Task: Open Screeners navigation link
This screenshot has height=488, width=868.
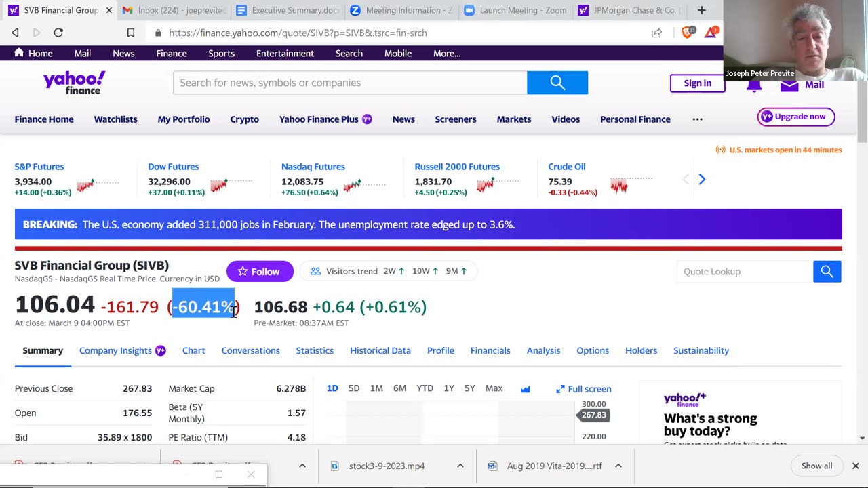Action: pos(456,119)
